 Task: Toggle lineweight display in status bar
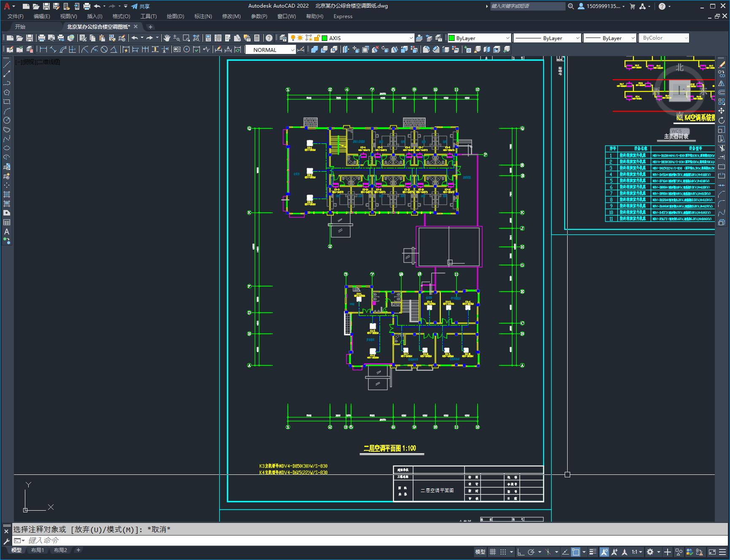pyautogui.click(x=593, y=552)
